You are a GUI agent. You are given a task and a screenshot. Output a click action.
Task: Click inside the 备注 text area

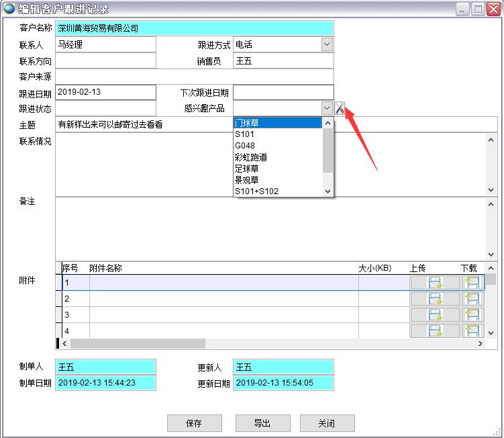(x=270, y=229)
